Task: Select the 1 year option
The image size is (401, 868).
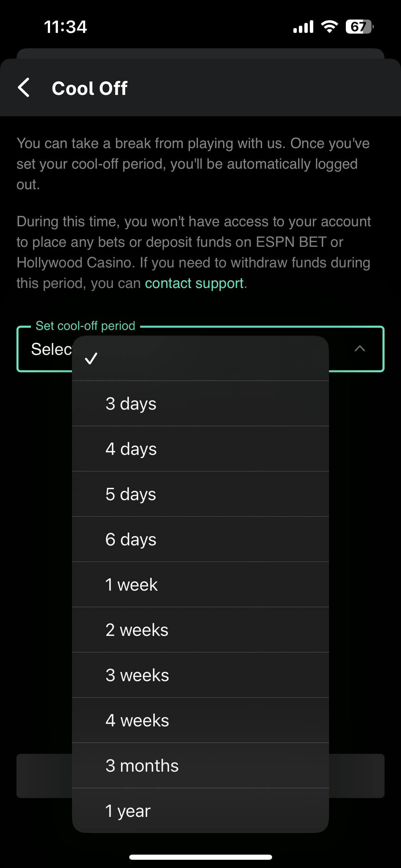Action: (200, 811)
